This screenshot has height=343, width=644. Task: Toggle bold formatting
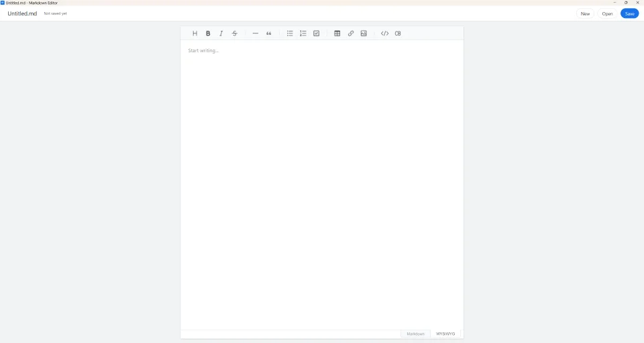click(208, 33)
